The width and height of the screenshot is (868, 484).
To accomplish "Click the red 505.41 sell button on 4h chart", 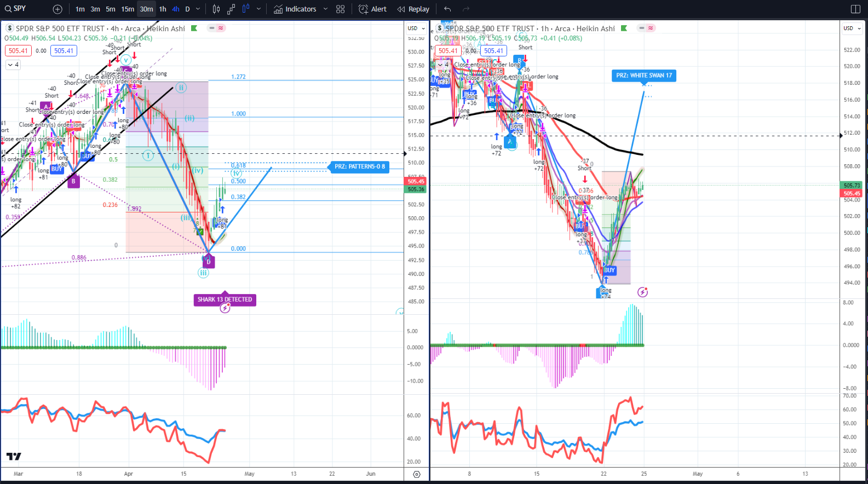I will pos(18,50).
